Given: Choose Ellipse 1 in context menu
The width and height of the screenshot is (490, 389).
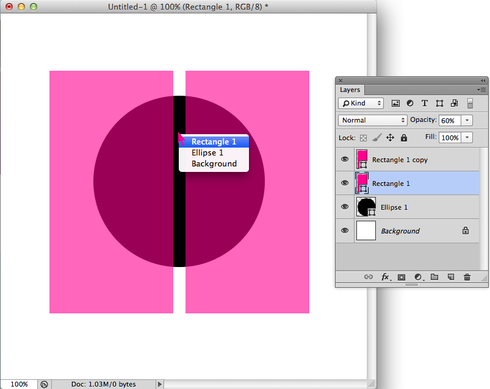Looking at the screenshot, I should click(x=214, y=153).
